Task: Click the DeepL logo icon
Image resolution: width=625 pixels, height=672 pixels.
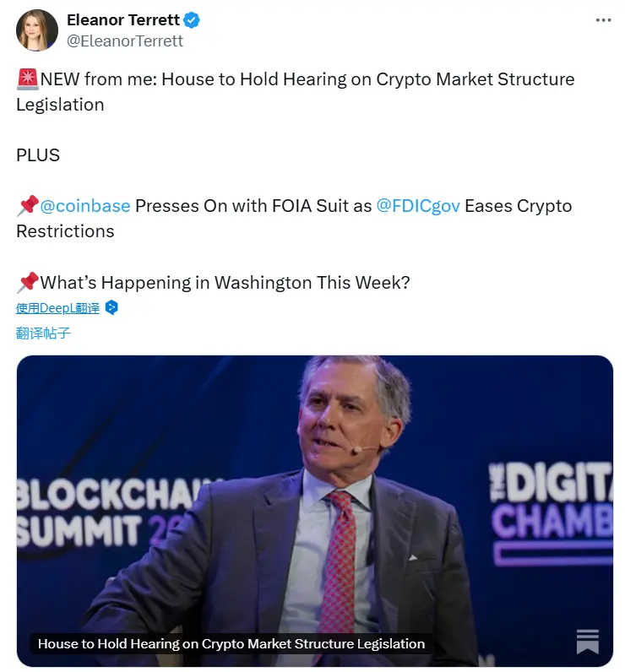Action: (111, 308)
